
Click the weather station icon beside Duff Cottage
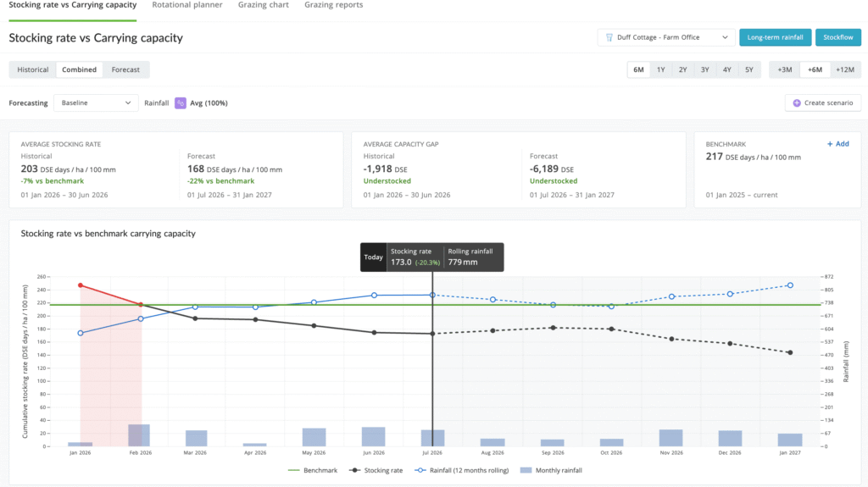tap(609, 37)
